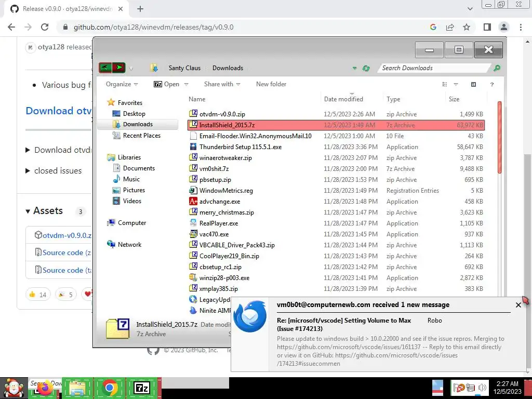Switch to the Release v0.9.0 Chrome tab

point(66,9)
